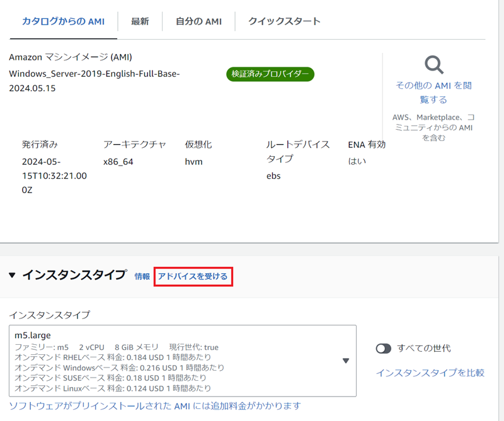Click the dropdown arrow in instance type box
Image resolution: width=504 pixels, height=421 pixels.
pos(346,361)
